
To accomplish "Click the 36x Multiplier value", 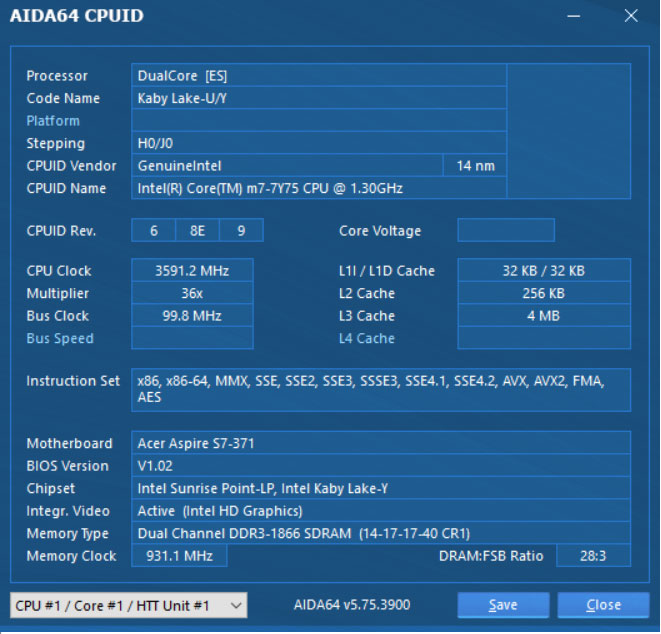I will point(192,293).
